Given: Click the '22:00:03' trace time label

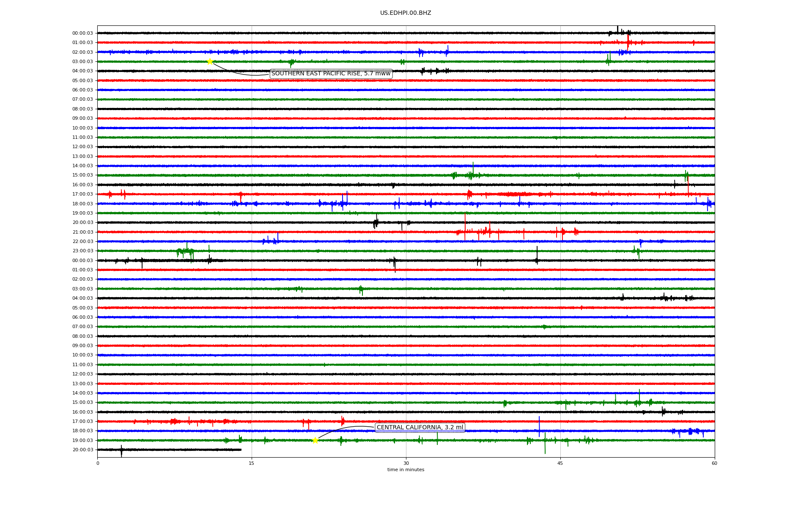Looking at the screenshot, I should tap(82, 242).
